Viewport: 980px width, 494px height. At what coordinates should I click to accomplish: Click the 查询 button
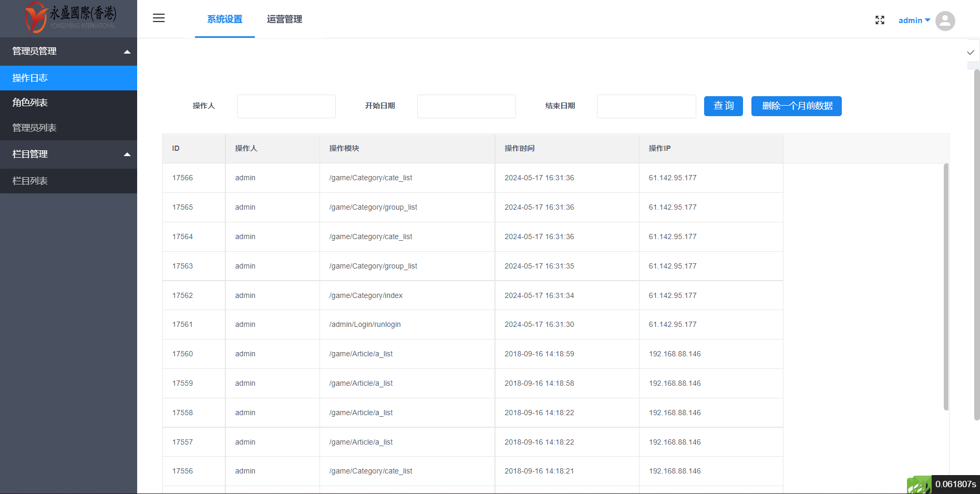point(724,106)
